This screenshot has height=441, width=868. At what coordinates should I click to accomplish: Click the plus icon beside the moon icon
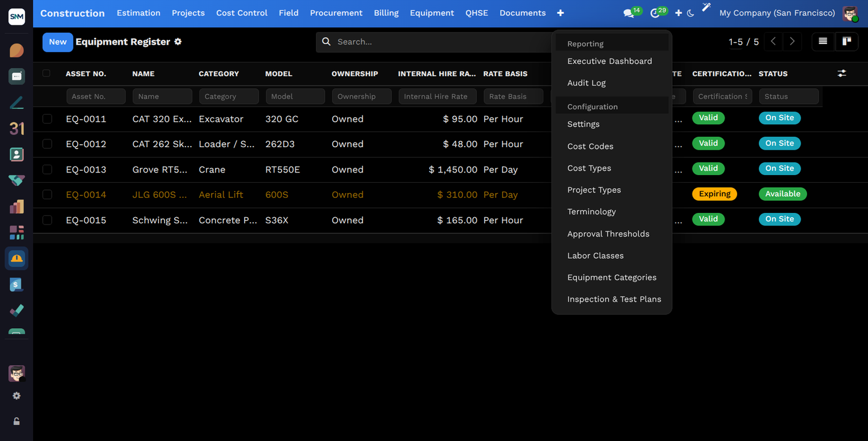pyautogui.click(x=679, y=13)
